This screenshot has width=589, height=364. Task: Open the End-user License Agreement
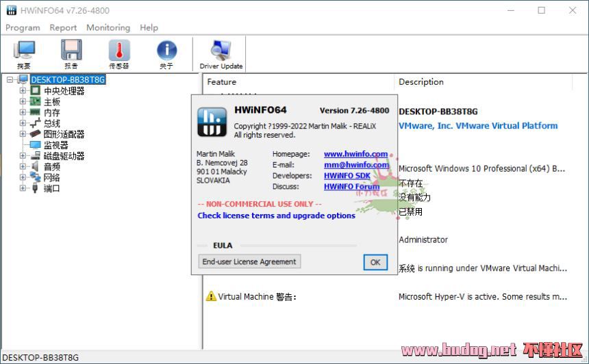[249, 261]
